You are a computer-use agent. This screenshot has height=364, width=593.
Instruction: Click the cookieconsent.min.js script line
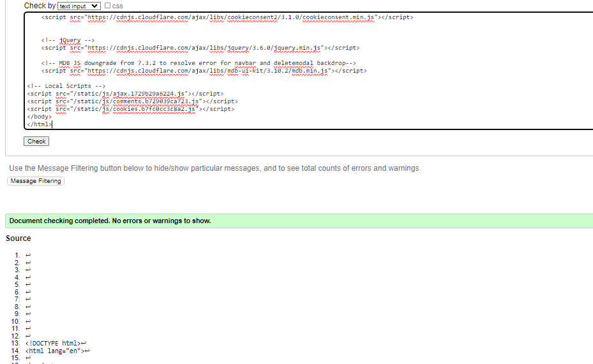click(x=227, y=17)
